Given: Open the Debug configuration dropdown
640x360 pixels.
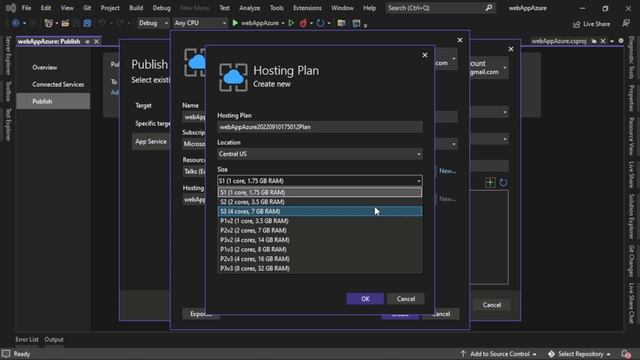Looking at the screenshot, I should tap(153, 23).
